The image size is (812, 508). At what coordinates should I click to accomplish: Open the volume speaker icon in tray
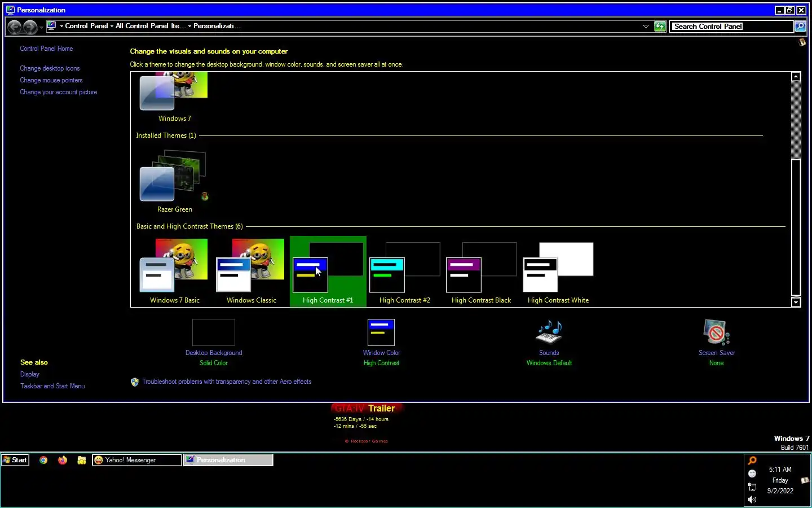[752, 500]
